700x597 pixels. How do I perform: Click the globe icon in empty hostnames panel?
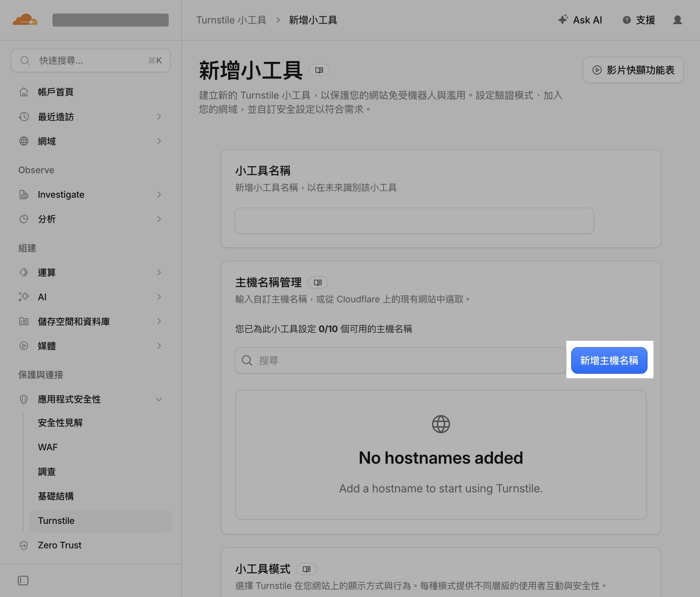(x=441, y=424)
